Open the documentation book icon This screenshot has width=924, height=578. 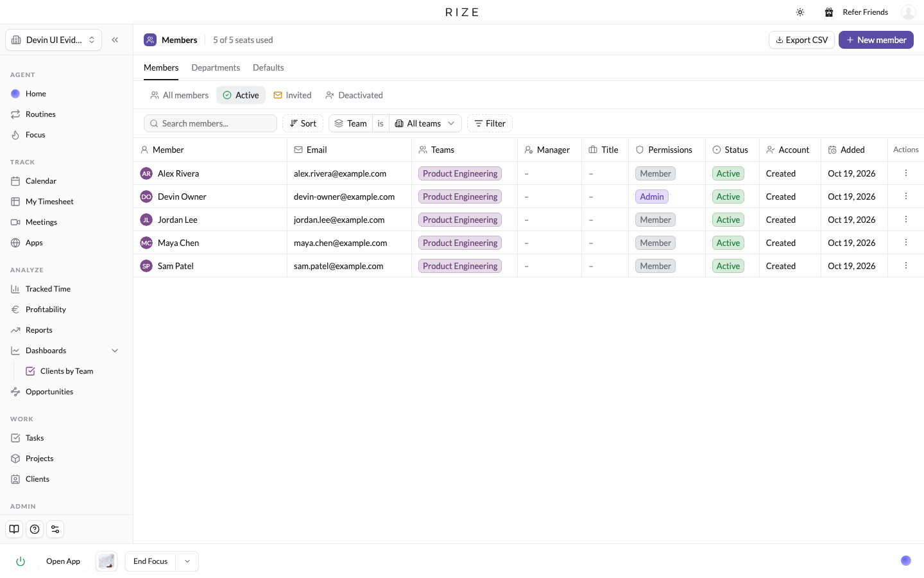click(x=14, y=529)
